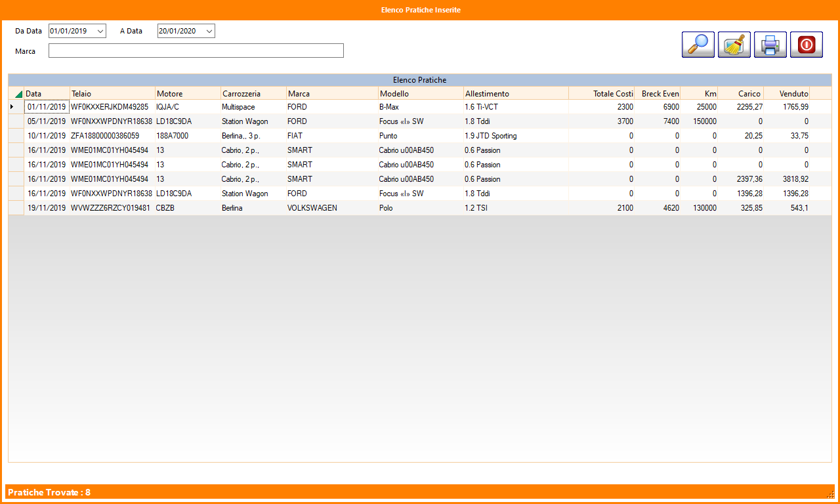Click the date cell 19/11/2019

[47, 207]
